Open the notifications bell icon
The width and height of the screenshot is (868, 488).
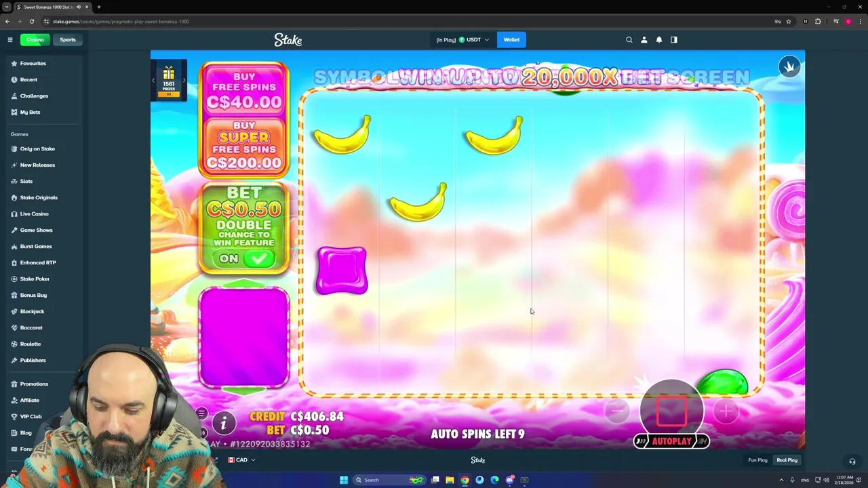click(659, 40)
